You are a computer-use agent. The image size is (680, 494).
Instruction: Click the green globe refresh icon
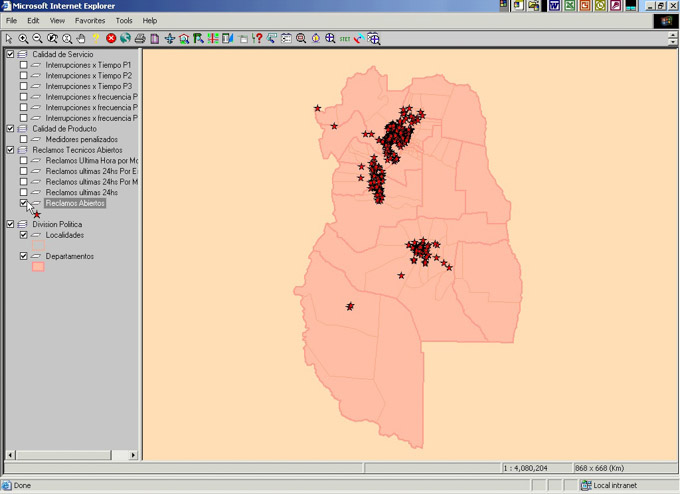(x=125, y=39)
